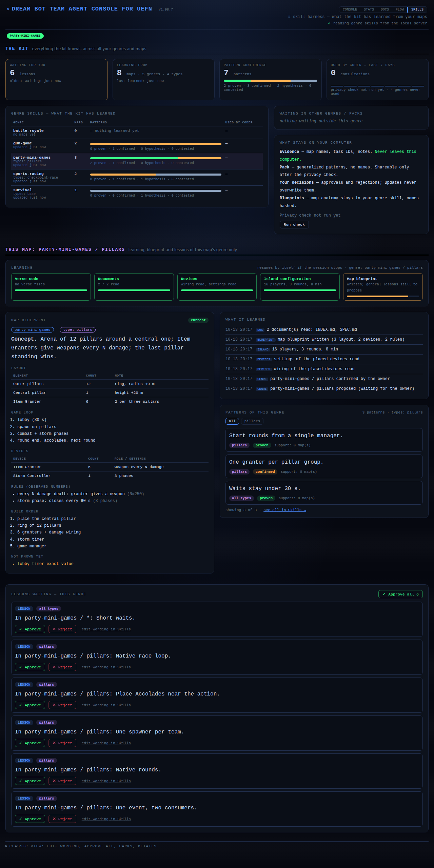Switch to the CONSOLE tab
434x868 pixels.
coord(350,9)
